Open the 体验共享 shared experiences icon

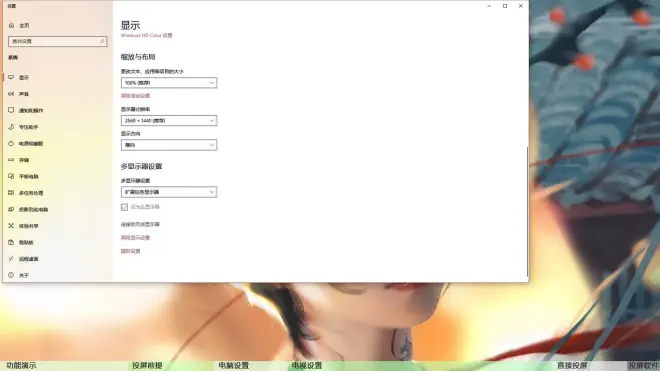click(x=11, y=226)
